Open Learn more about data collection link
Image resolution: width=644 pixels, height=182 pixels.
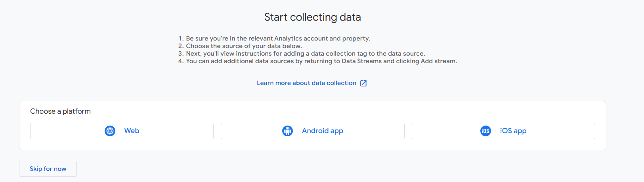click(306, 83)
